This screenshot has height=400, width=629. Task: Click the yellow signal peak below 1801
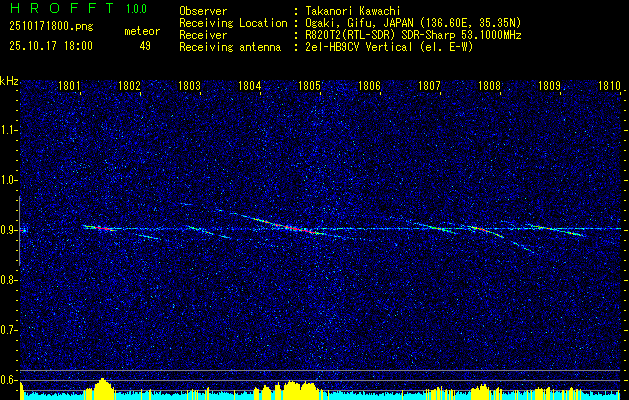coord(103,388)
